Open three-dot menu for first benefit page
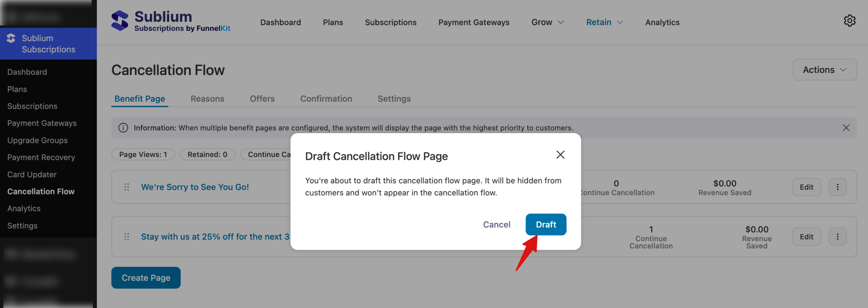 point(837,187)
